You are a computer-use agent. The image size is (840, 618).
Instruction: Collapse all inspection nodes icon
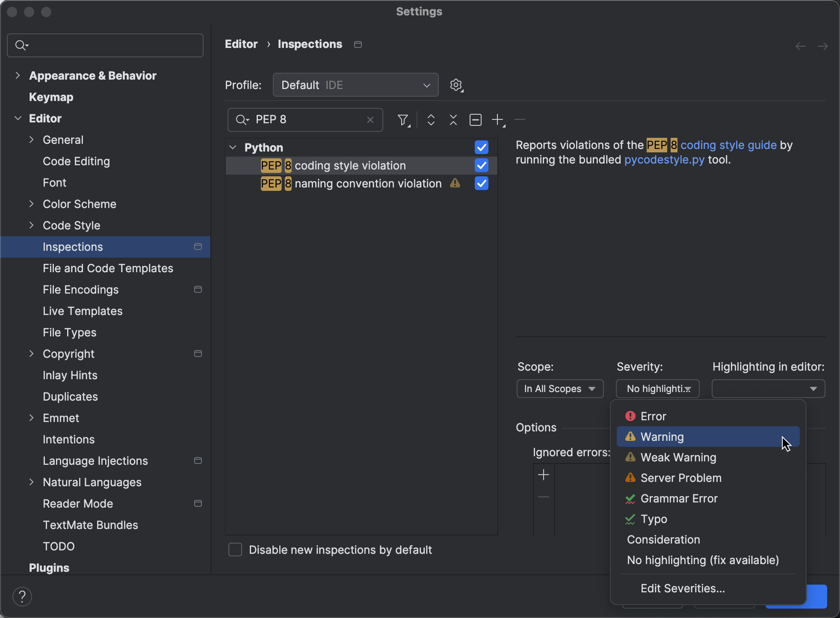click(453, 120)
